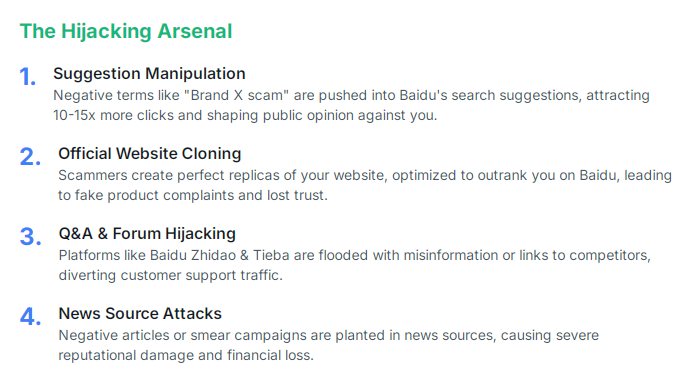This screenshot has height=385, width=694.
Task: Click the blue number 2 marker
Action: [30, 157]
